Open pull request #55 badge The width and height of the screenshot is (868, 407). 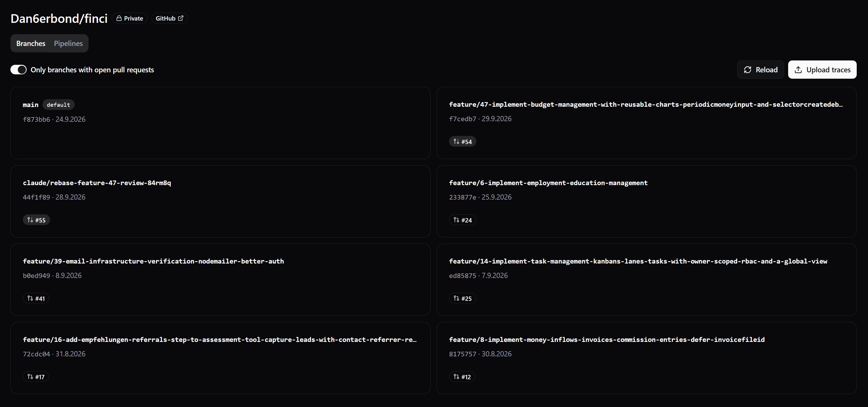[36, 220]
